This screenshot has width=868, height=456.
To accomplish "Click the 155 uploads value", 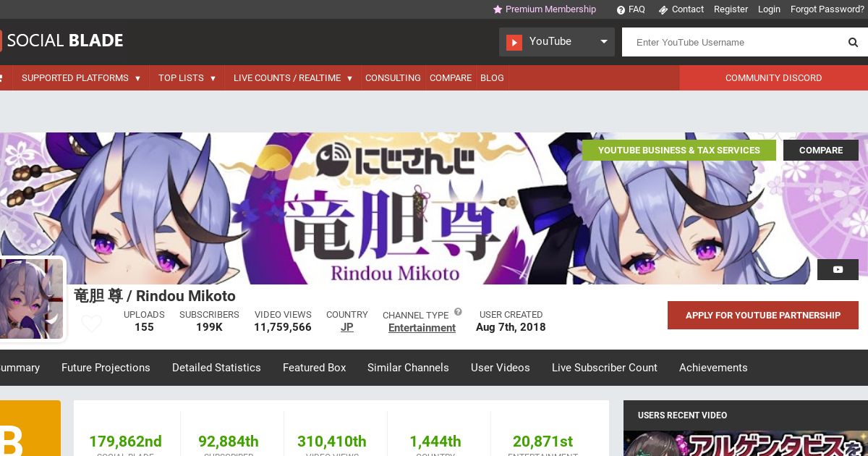I will (x=144, y=327).
